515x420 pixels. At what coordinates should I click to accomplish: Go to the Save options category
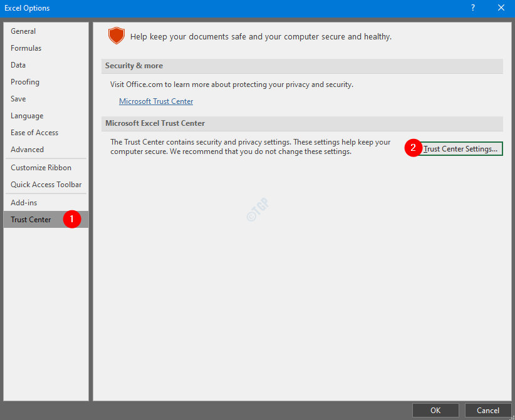(18, 99)
